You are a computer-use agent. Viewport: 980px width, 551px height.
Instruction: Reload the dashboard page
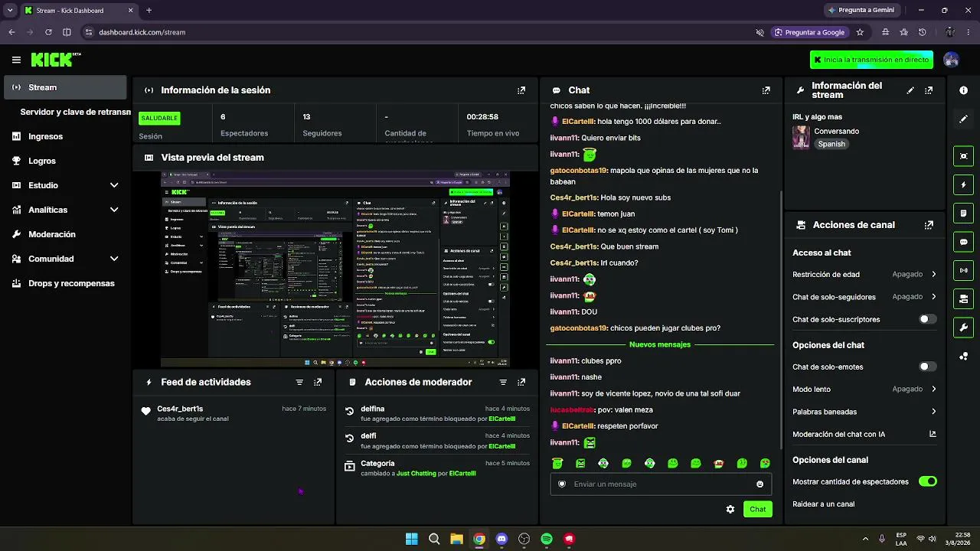(x=48, y=32)
